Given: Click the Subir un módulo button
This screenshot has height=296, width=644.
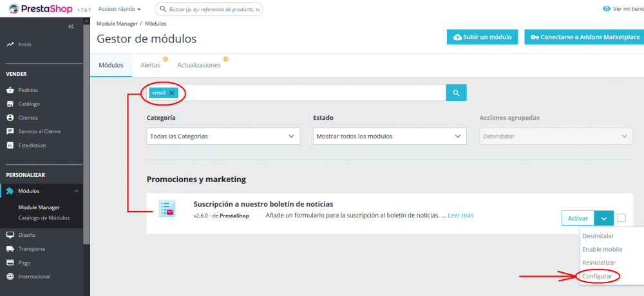Looking at the screenshot, I should tap(482, 37).
